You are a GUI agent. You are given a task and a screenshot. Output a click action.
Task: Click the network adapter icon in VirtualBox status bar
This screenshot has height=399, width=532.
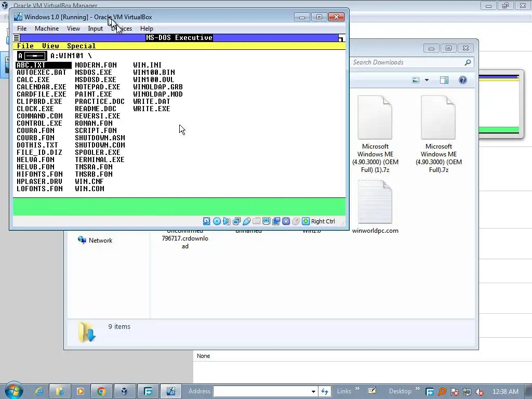pos(236,221)
